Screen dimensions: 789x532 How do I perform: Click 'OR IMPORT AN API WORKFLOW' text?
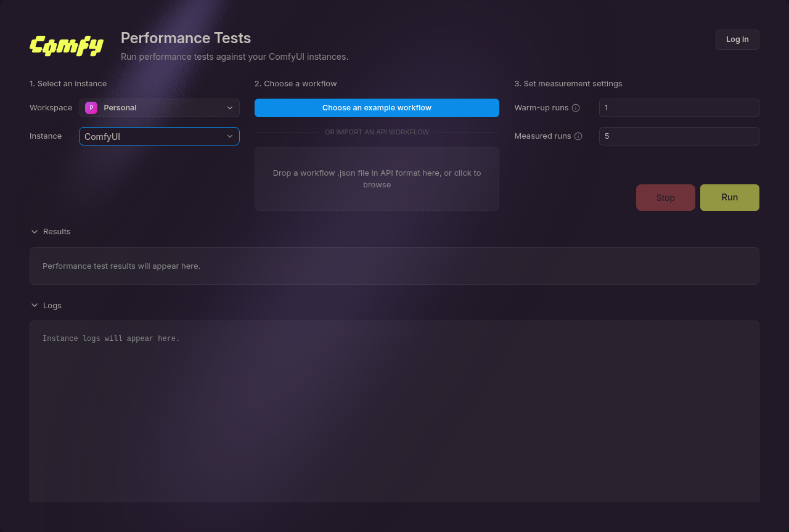tap(377, 133)
